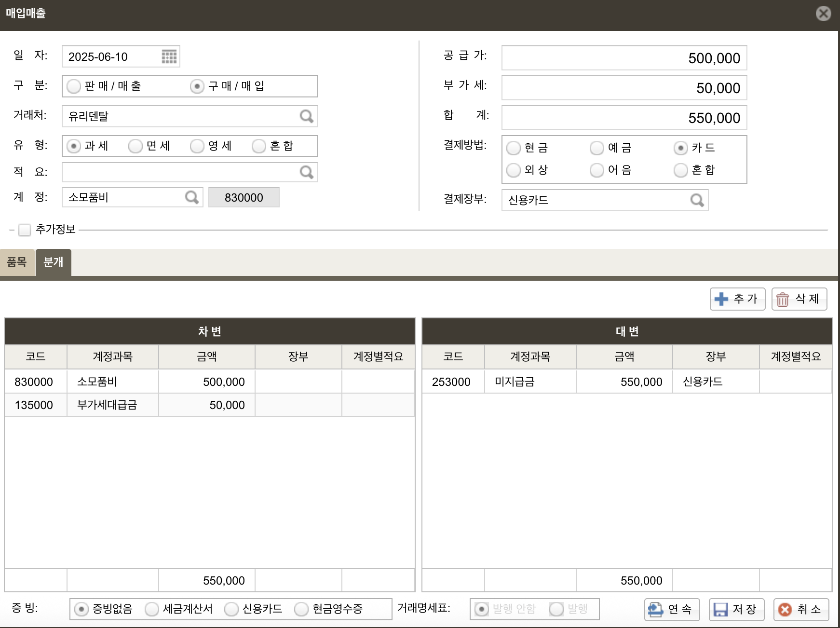Select 예금 payment method

click(597, 148)
